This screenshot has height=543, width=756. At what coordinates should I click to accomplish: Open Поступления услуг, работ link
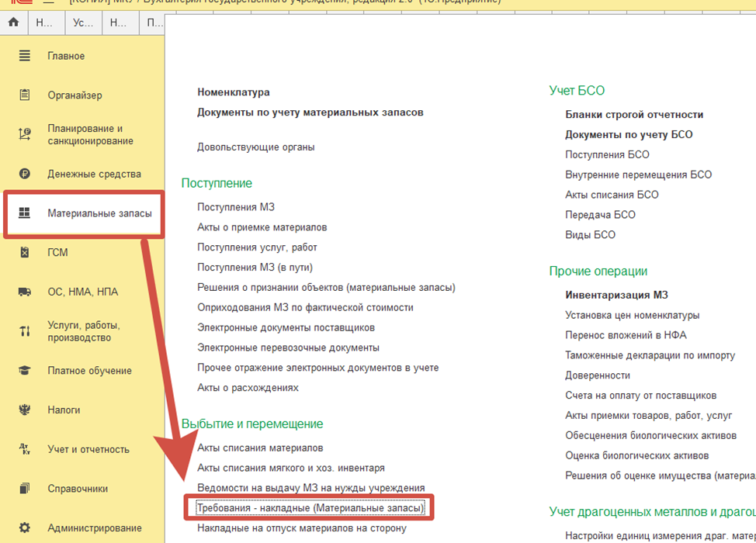click(x=257, y=247)
